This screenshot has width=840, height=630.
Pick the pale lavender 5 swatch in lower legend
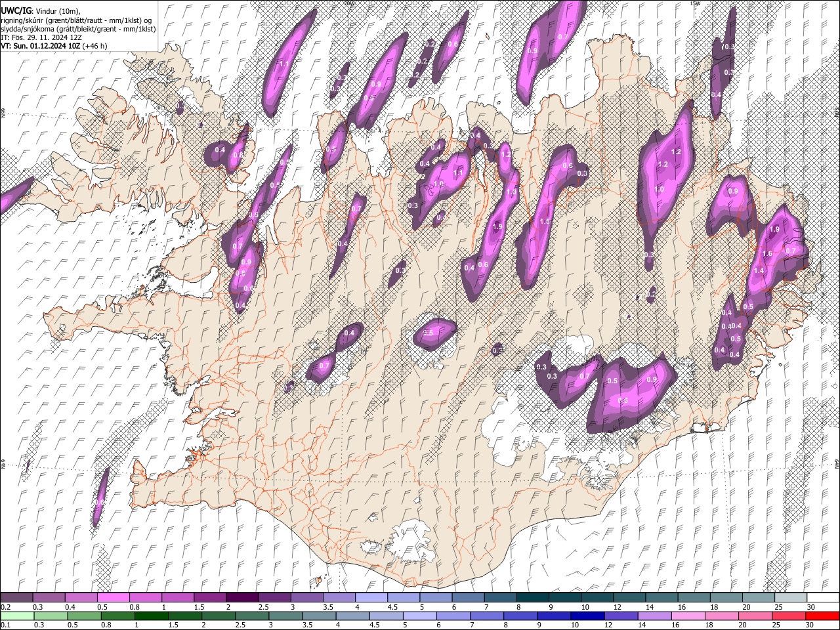click(419, 616)
